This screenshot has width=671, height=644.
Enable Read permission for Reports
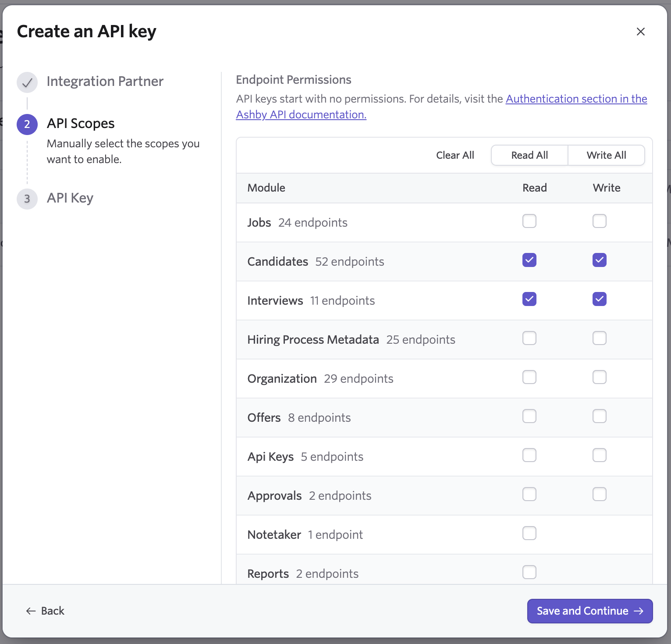[529, 573]
